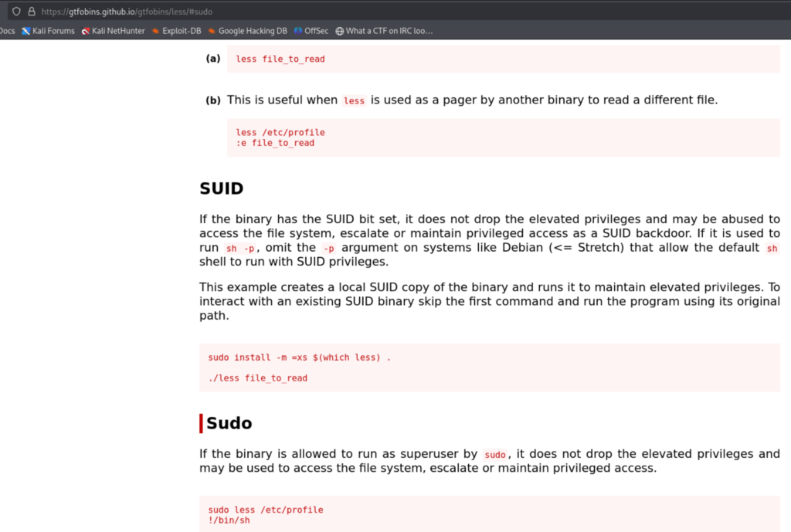Click the inline 'sudo' code word
This screenshot has width=791, height=532.
tap(494, 454)
